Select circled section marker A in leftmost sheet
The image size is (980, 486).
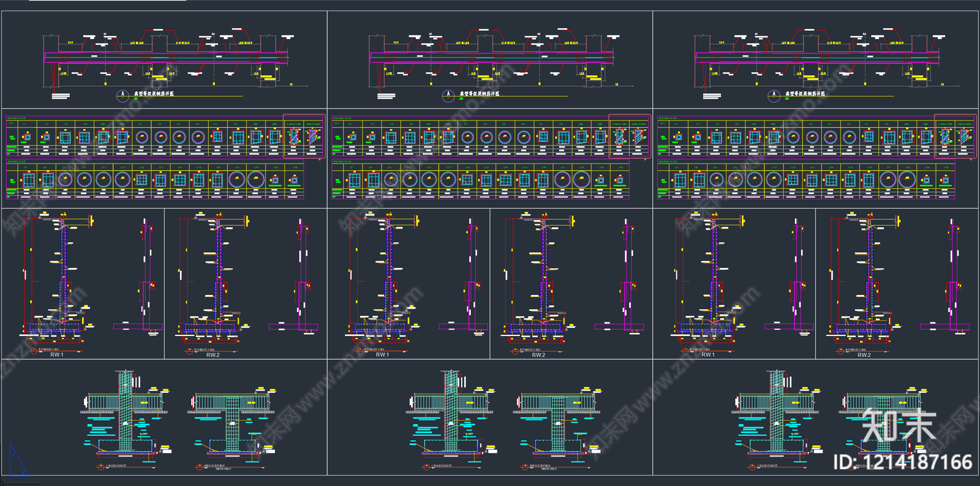123,94
